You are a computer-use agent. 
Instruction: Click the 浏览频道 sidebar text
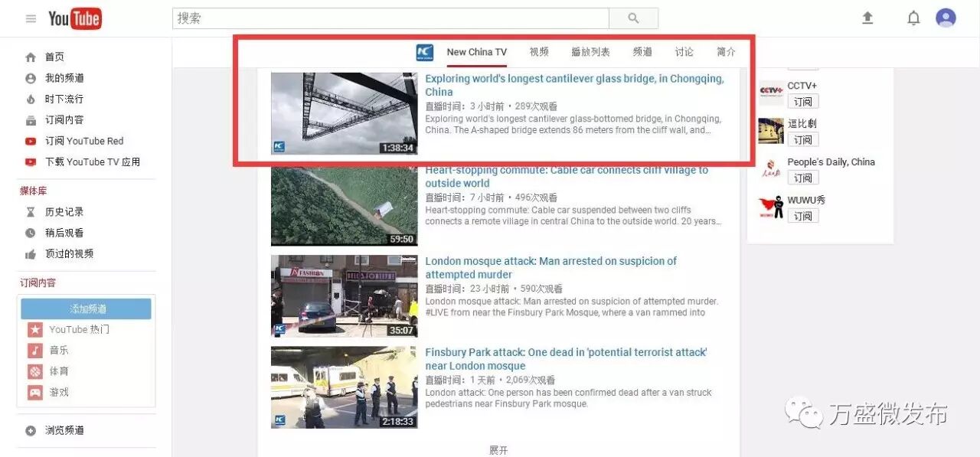(x=64, y=431)
